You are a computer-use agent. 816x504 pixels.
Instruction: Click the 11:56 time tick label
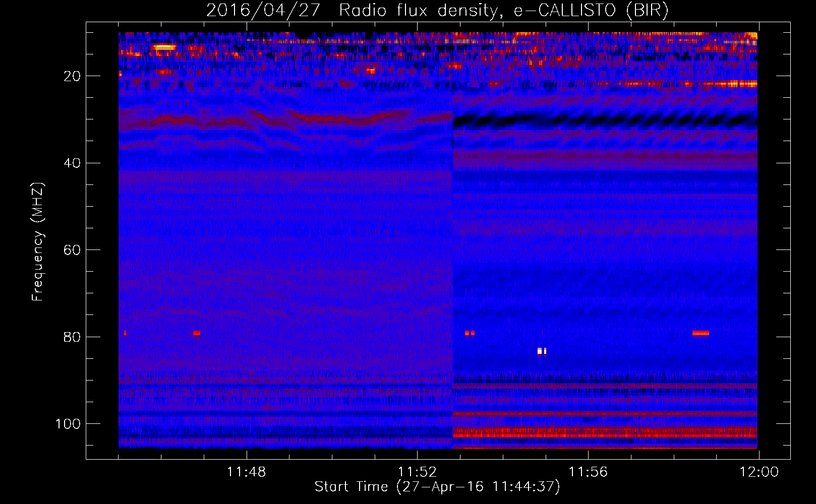click(588, 472)
